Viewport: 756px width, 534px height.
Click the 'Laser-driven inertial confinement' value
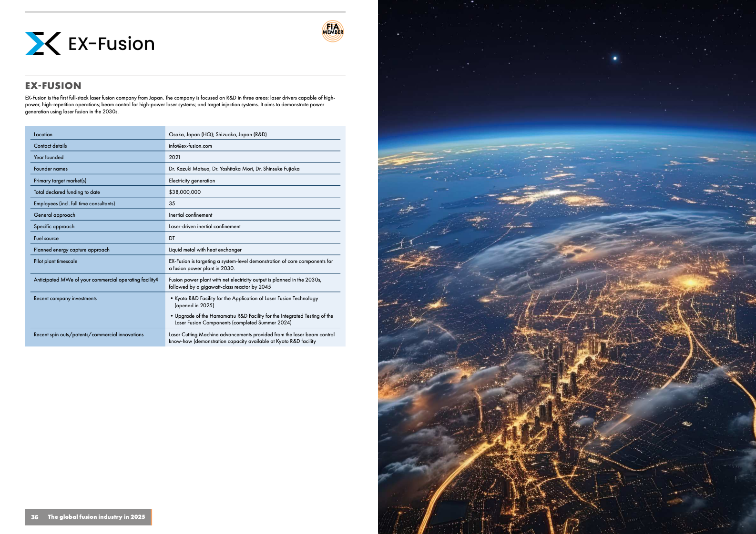(x=204, y=226)
